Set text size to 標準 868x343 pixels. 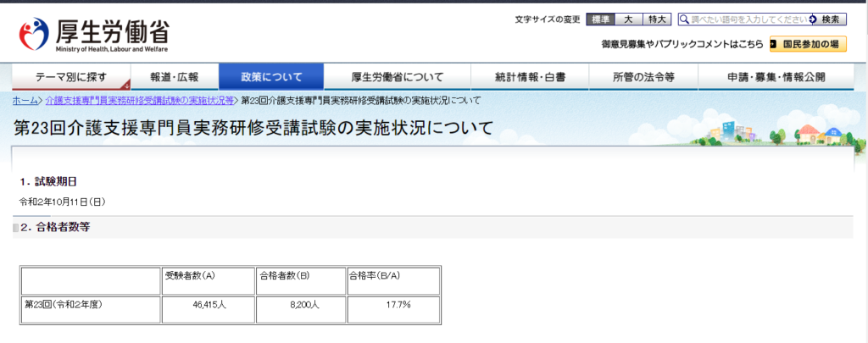(x=600, y=19)
